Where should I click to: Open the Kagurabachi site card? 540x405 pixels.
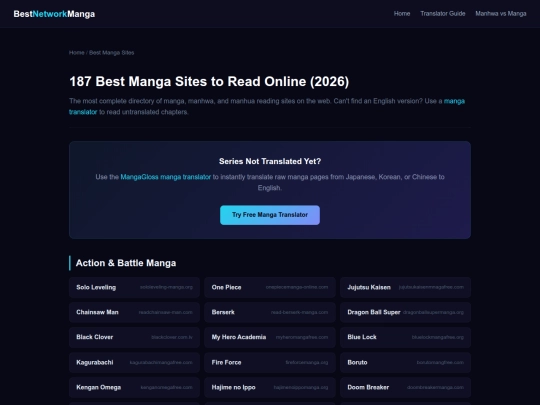point(134,362)
